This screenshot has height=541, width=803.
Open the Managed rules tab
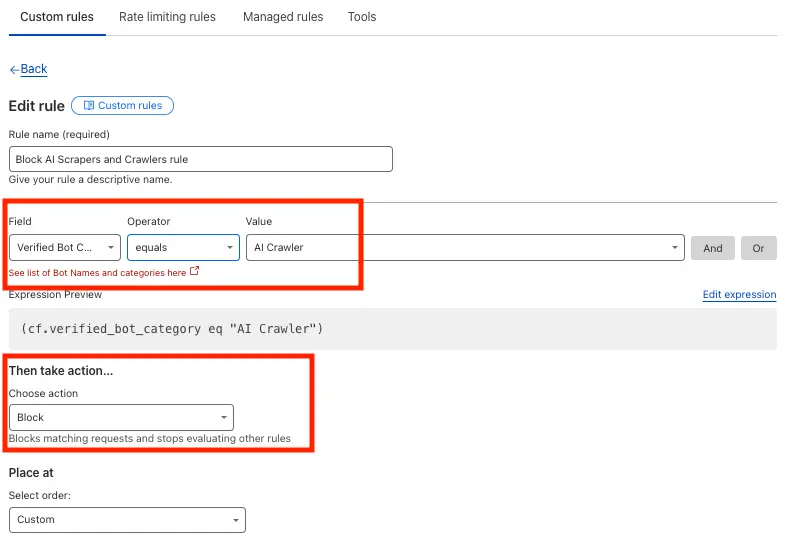[x=283, y=17]
